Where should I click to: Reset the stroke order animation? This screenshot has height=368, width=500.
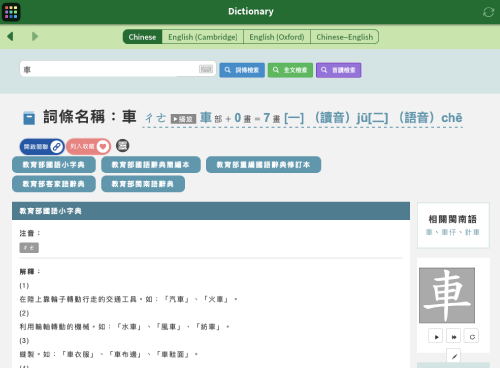[x=472, y=336]
